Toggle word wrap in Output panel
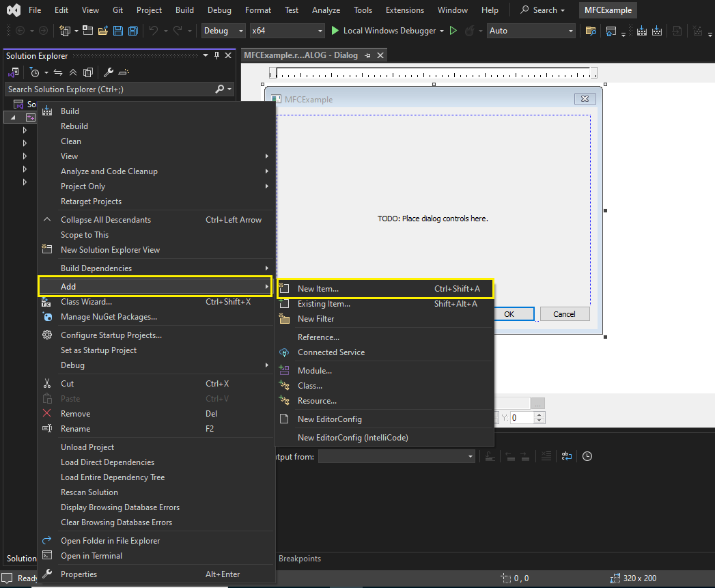715x588 pixels. [x=567, y=456]
